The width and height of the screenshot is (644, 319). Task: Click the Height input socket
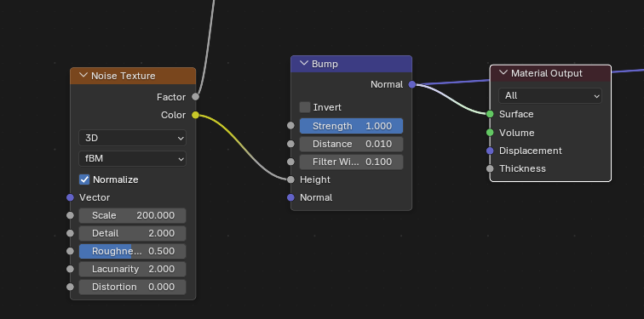(290, 179)
